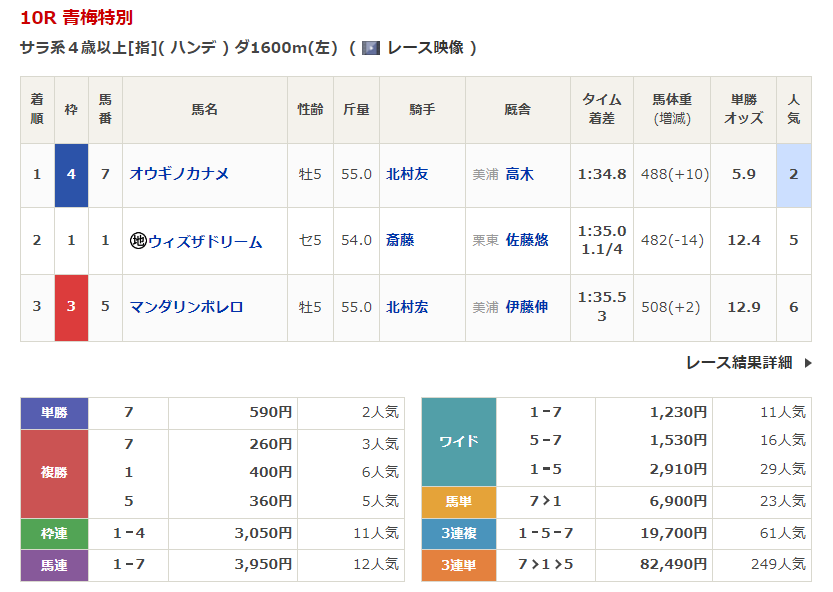This screenshot has height=592, width=833.
Task: Click the 地 circle mark before ウィズザドリーム
Action: [x=138, y=241]
